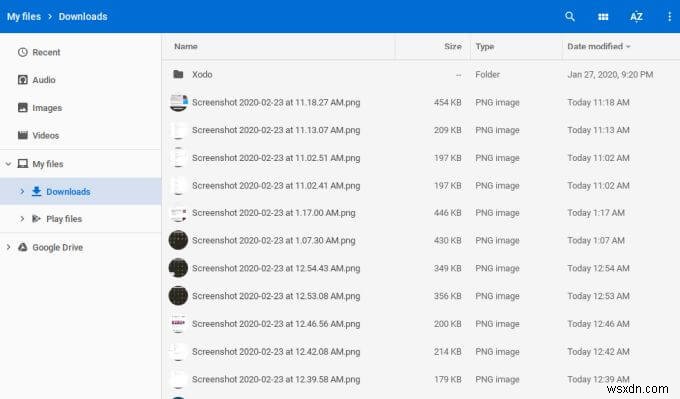Select thumbnail of 12.53.08 AM screenshot

click(x=178, y=296)
